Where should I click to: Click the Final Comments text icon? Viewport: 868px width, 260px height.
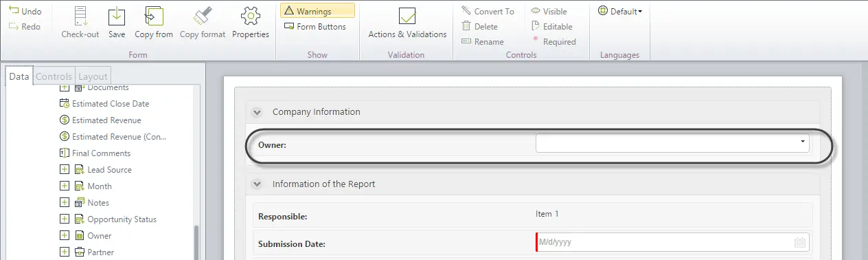(65, 153)
